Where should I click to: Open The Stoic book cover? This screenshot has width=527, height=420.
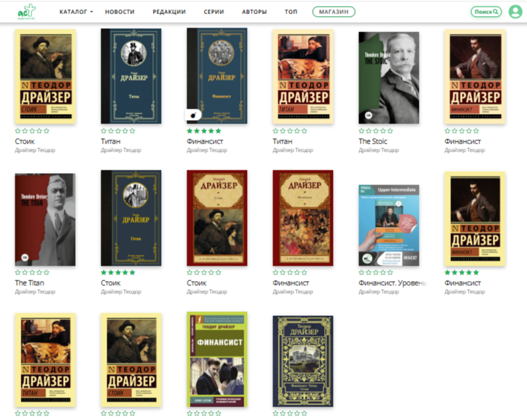pos(389,78)
